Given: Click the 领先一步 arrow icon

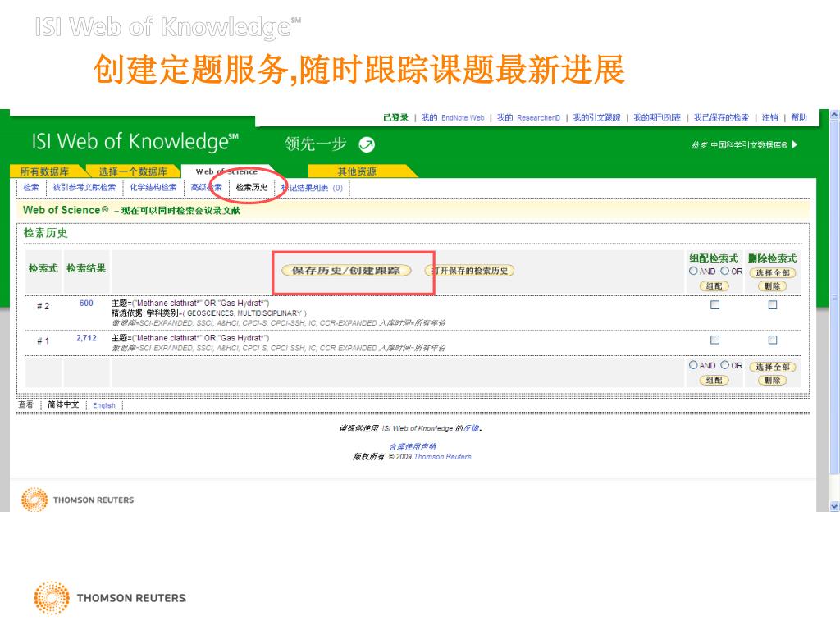Looking at the screenshot, I should [367, 144].
